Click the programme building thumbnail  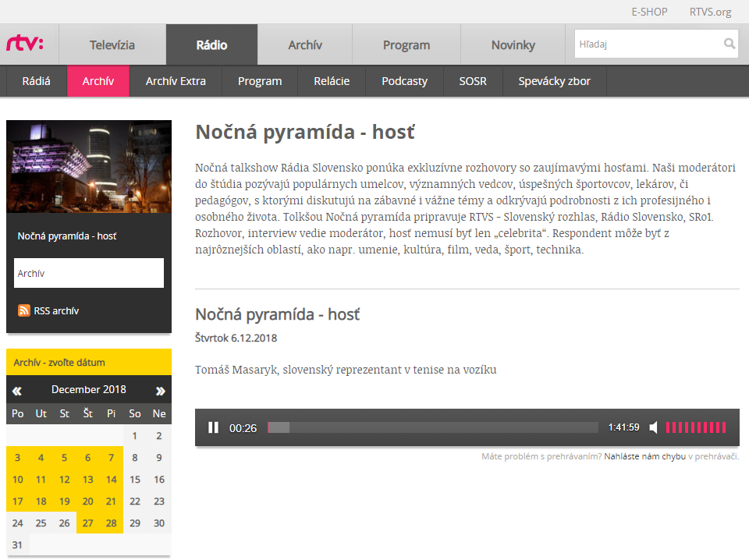pos(89,167)
